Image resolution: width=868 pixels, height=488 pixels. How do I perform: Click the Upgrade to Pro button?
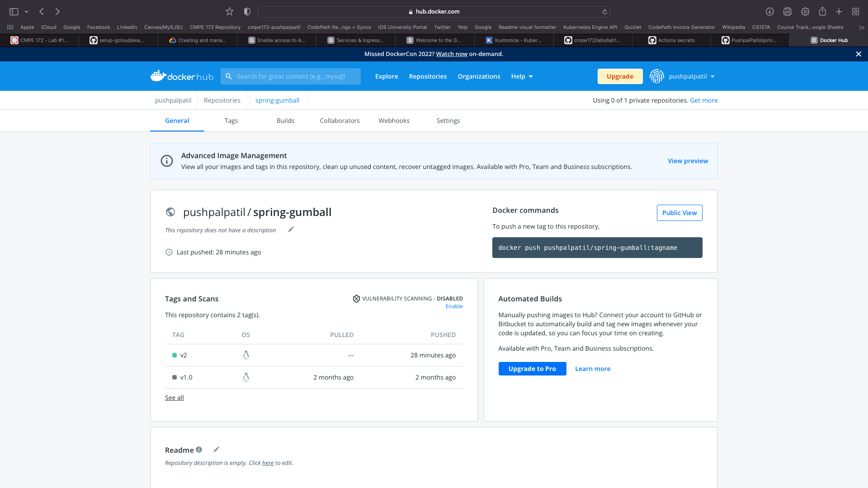pyautogui.click(x=532, y=369)
